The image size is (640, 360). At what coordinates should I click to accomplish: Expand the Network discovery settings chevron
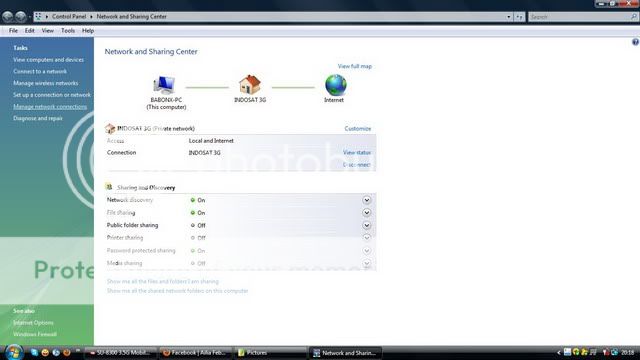tap(367, 200)
